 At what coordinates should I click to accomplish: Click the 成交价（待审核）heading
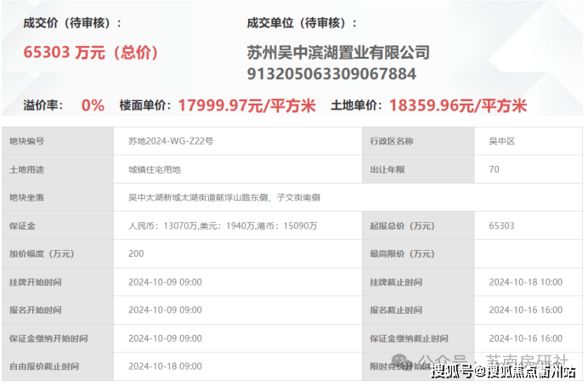tap(72, 23)
